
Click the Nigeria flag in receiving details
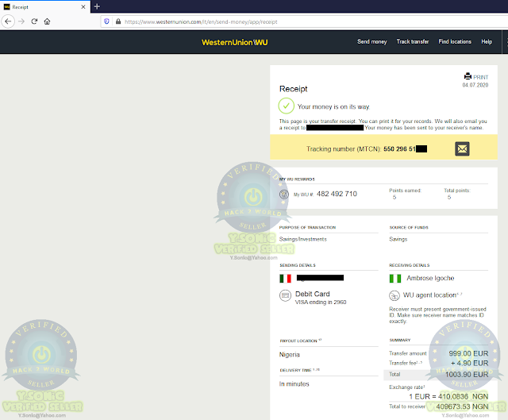(395, 279)
